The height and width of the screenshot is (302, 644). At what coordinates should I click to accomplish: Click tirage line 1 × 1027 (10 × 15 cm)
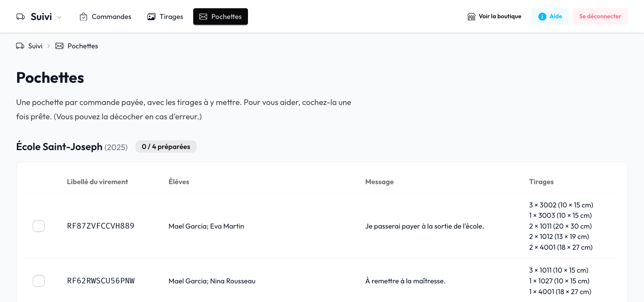[x=559, y=281]
